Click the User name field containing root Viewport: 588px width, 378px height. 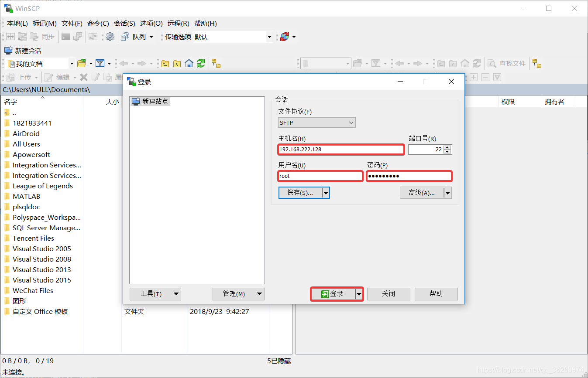pyautogui.click(x=320, y=176)
